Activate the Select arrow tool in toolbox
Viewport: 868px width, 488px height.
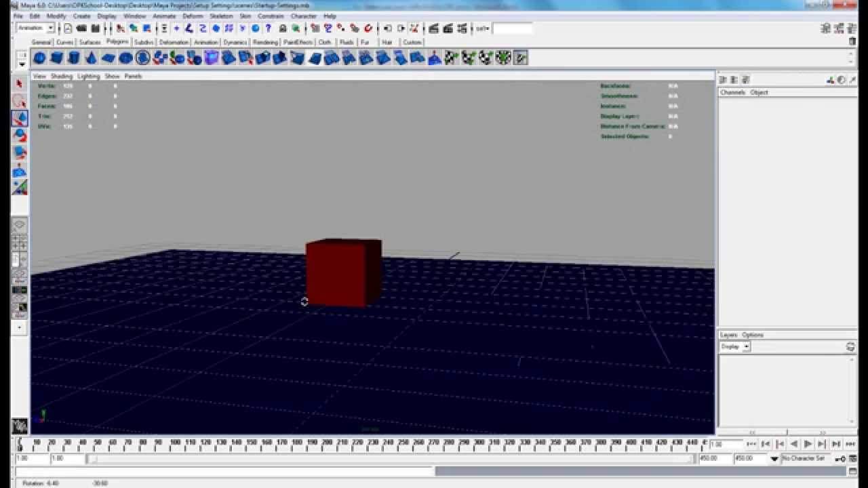[20, 84]
